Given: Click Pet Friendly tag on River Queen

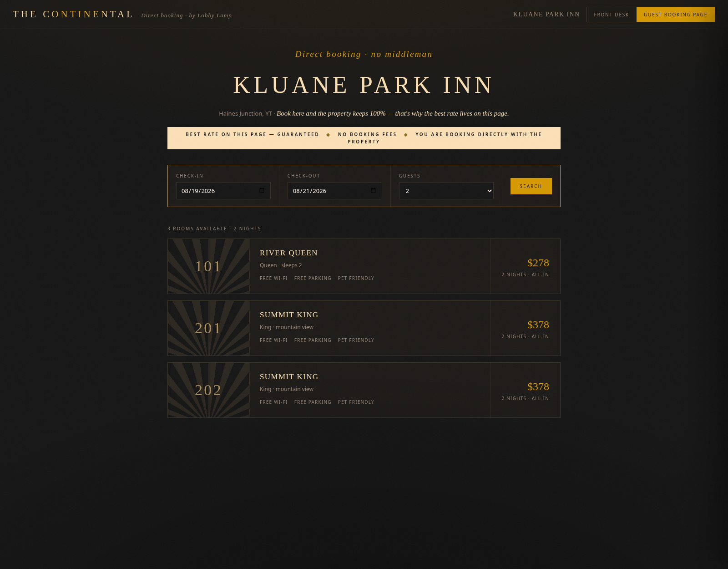Looking at the screenshot, I should pyautogui.click(x=356, y=278).
